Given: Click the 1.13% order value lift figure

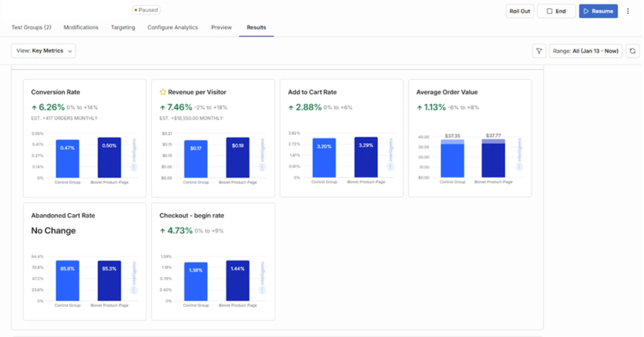Looking at the screenshot, I should pos(435,107).
